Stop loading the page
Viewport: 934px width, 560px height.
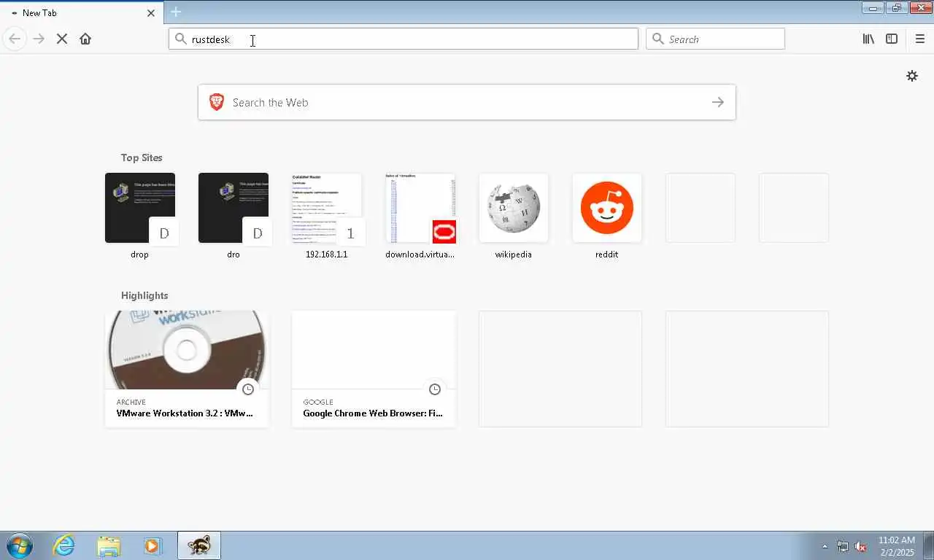pyautogui.click(x=62, y=39)
